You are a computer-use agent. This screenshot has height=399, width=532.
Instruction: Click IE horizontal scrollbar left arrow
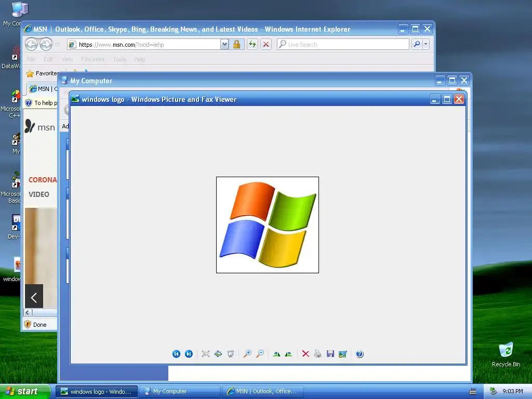click(x=28, y=312)
